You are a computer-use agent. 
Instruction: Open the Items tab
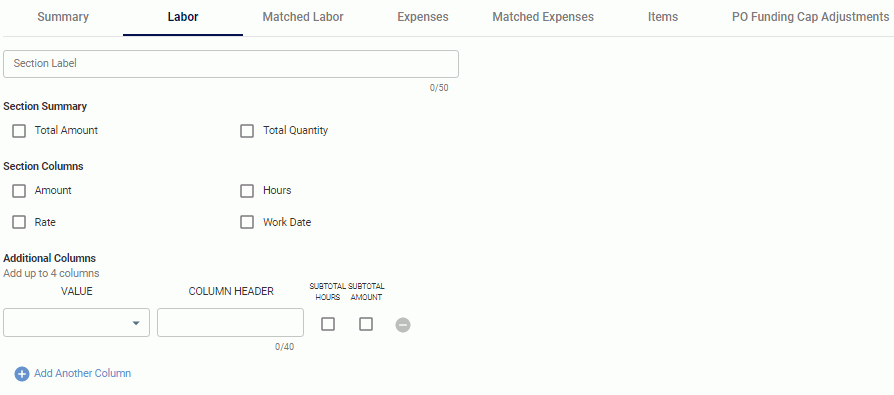663,17
